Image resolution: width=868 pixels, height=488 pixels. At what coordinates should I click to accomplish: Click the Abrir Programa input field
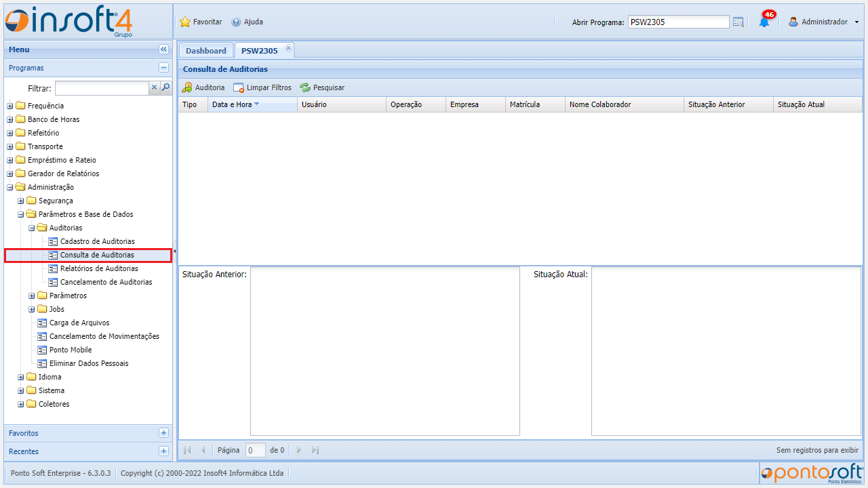(678, 22)
